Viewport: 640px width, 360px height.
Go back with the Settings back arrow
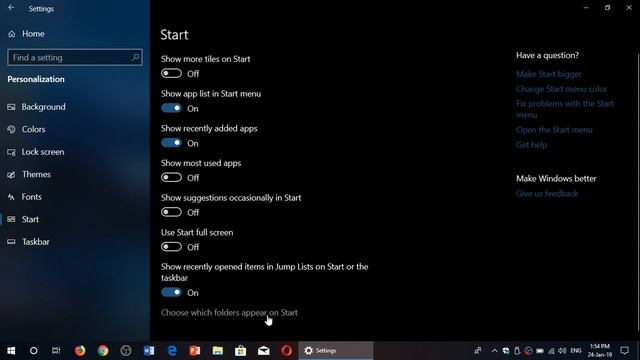[11, 8]
